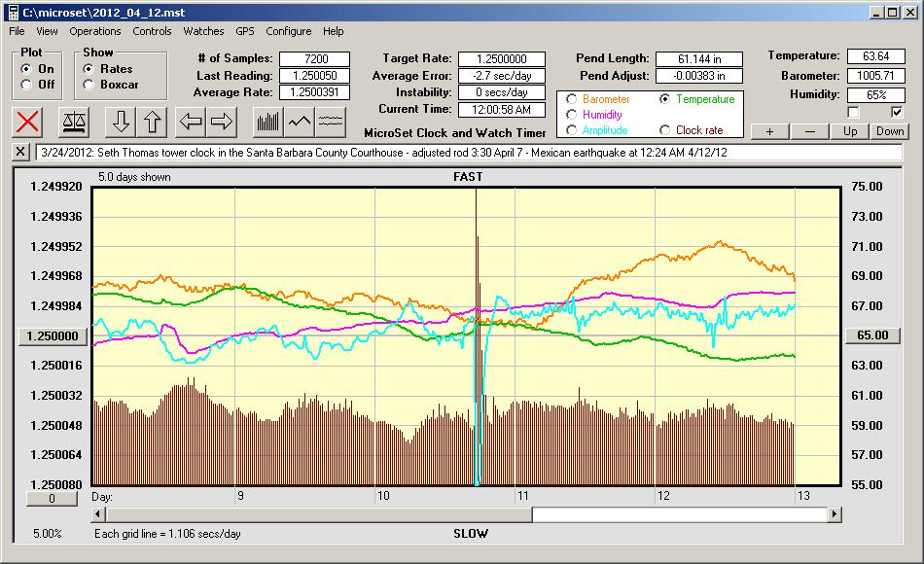Image resolution: width=924 pixels, height=564 pixels.
Task: Open the GPS menu
Action: coord(244,31)
